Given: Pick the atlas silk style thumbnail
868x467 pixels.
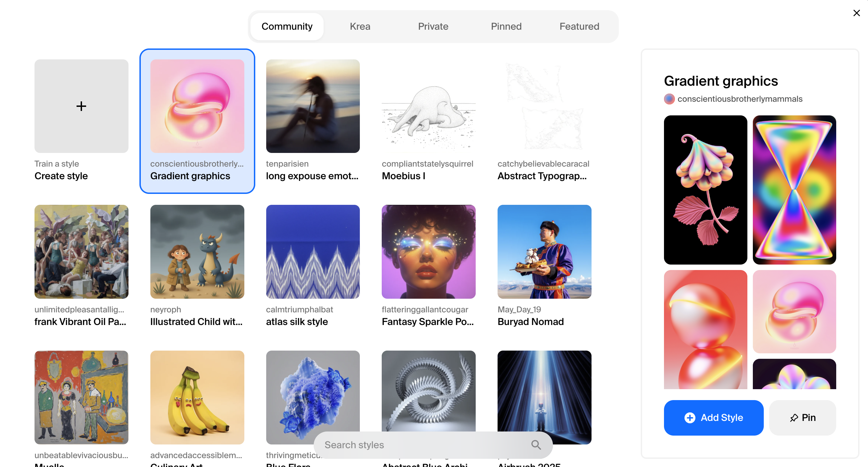Looking at the screenshot, I should 313,252.
